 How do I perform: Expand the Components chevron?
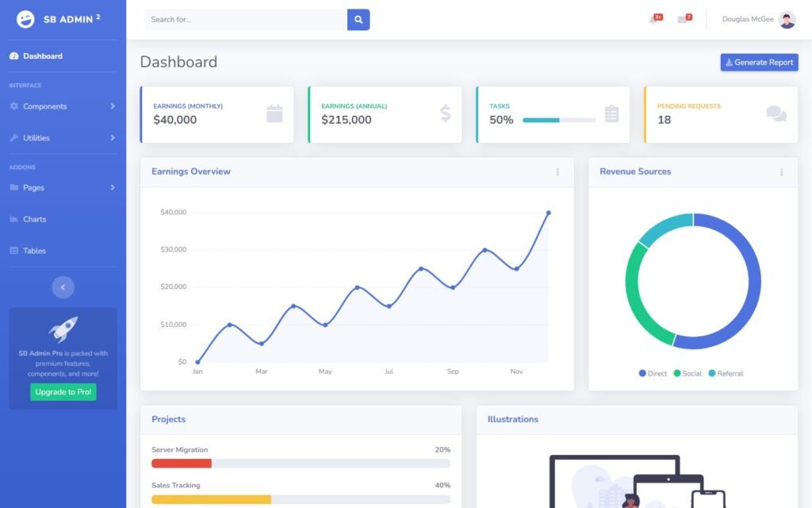coord(113,106)
